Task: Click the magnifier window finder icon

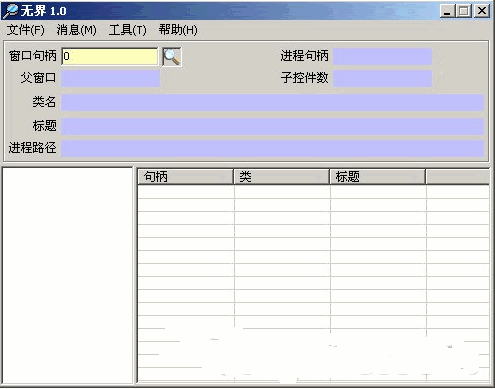Action: (x=172, y=57)
